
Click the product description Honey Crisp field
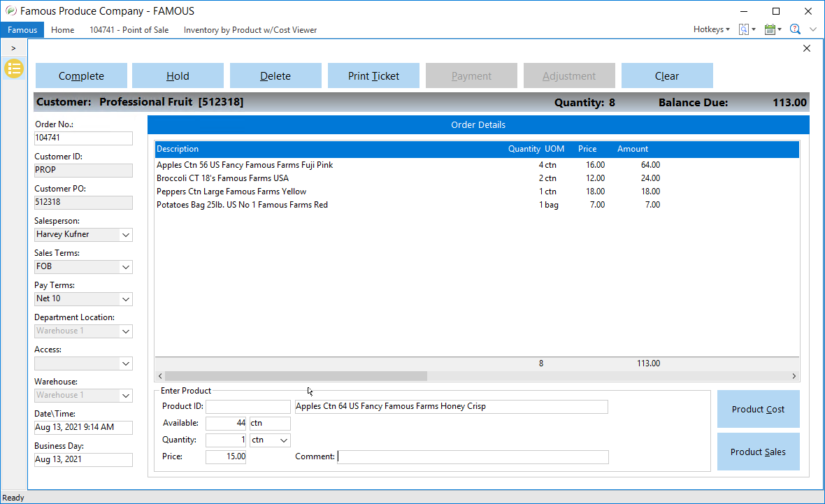click(451, 407)
